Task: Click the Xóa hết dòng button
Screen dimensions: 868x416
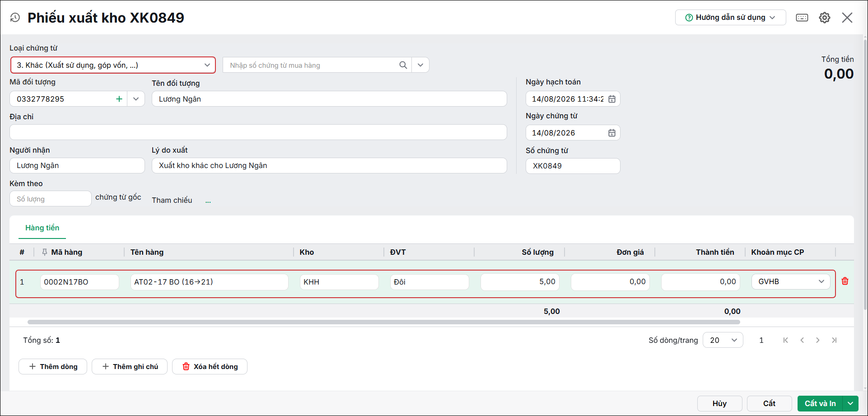Action: coord(210,366)
